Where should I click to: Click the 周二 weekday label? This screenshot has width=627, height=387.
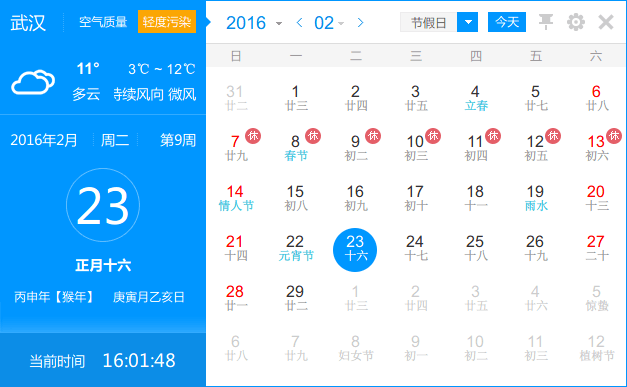click(115, 140)
